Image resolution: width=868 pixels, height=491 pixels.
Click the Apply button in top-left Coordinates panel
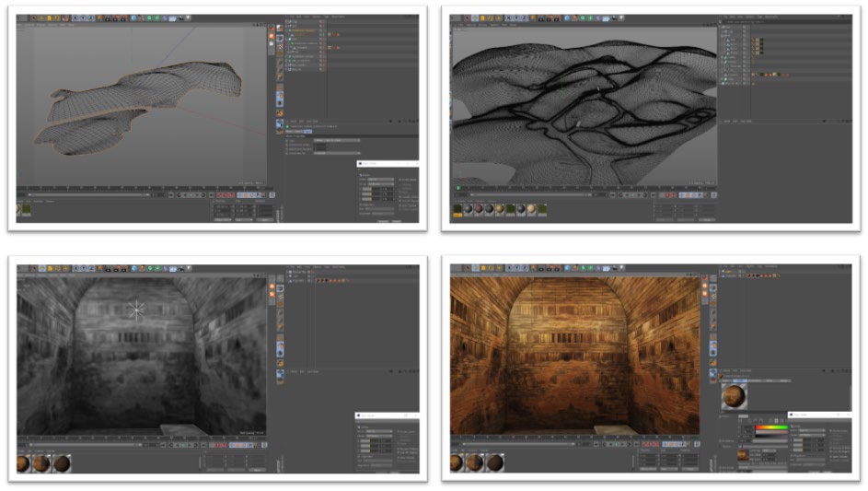265,219
